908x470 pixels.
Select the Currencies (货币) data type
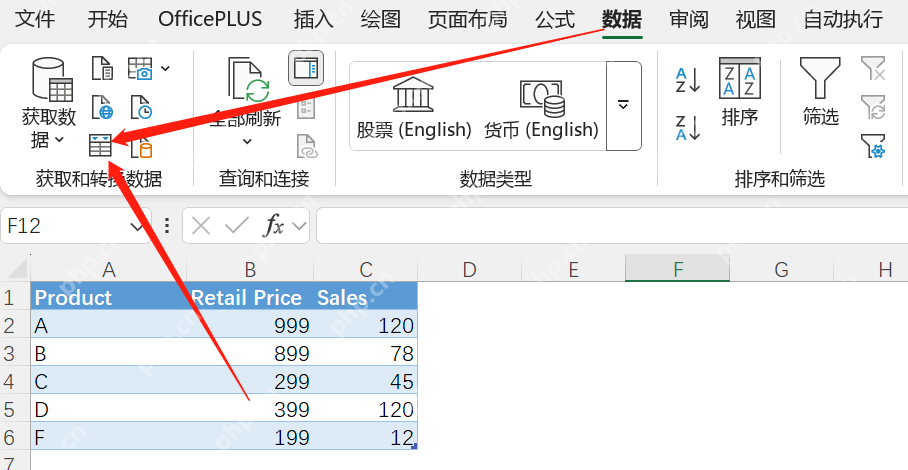[x=541, y=108]
